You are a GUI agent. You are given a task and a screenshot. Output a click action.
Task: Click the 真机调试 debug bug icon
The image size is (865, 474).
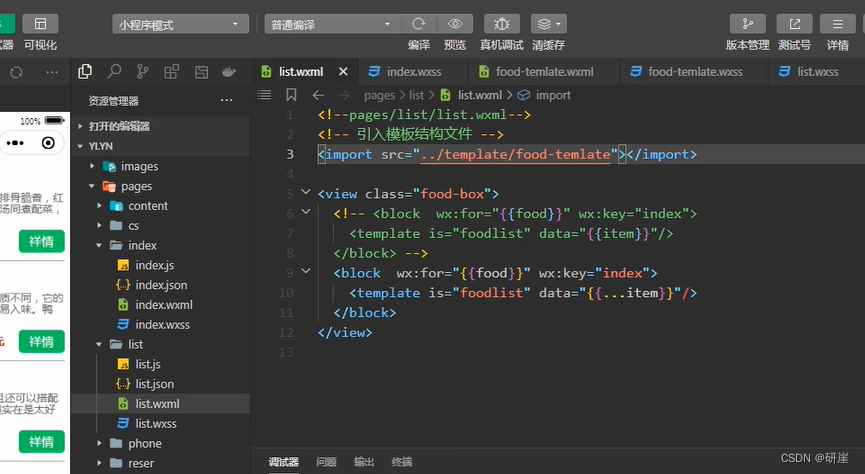coord(501,24)
